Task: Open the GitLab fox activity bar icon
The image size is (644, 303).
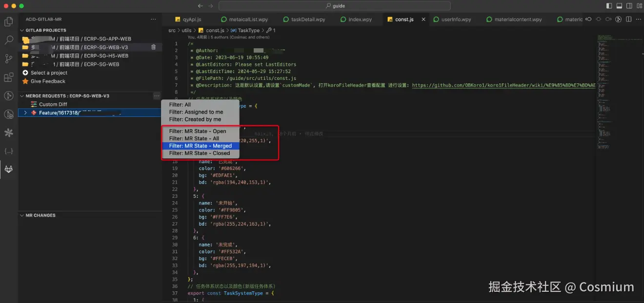Action: click(8, 169)
